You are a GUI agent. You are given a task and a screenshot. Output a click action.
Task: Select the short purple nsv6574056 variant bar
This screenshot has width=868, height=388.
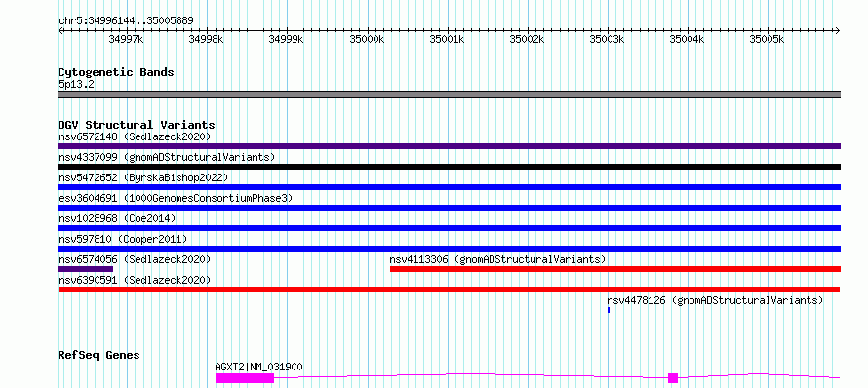click(x=85, y=269)
